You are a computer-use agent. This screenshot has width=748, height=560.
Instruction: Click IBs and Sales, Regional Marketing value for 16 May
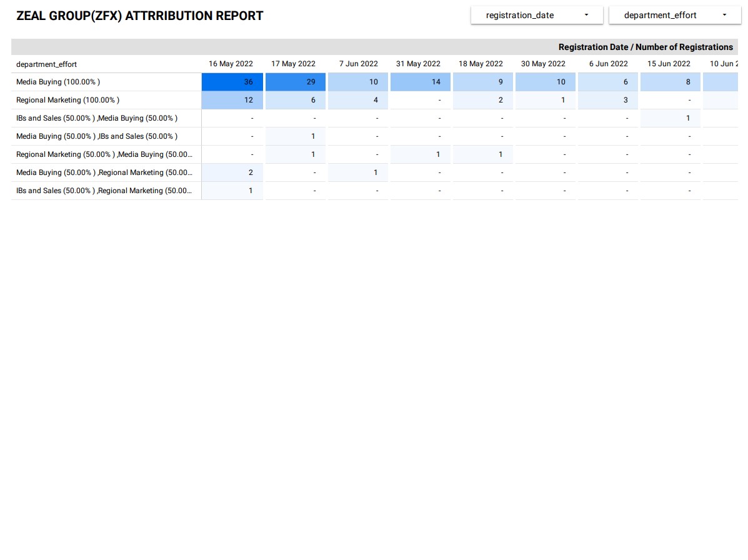[x=232, y=191]
